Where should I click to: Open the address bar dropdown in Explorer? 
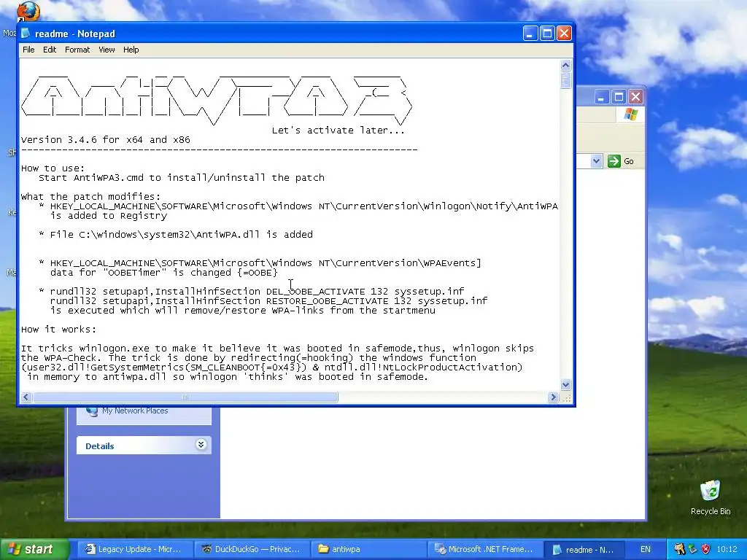pyautogui.click(x=596, y=161)
